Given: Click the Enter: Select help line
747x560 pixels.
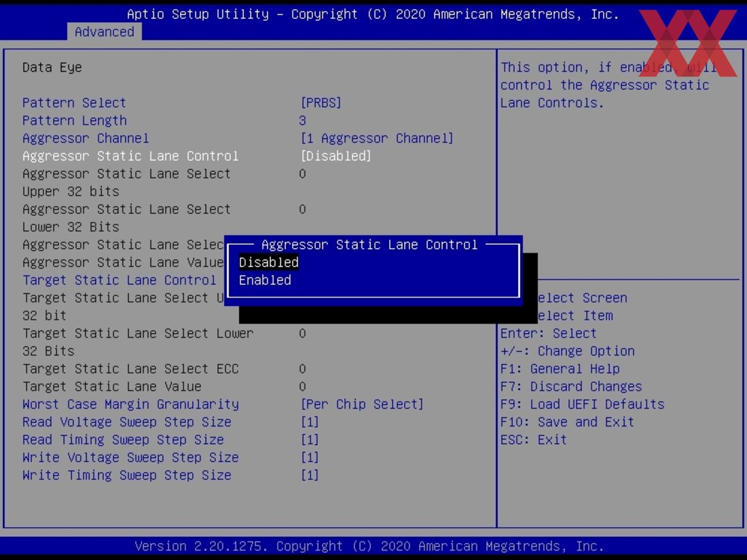Looking at the screenshot, I should coord(548,333).
